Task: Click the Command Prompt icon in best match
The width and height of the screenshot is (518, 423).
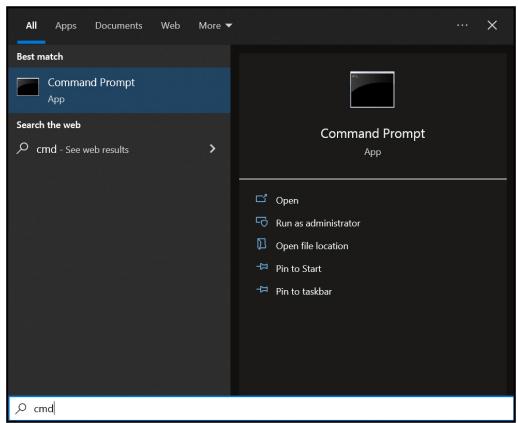Action: [x=28, y=87]
